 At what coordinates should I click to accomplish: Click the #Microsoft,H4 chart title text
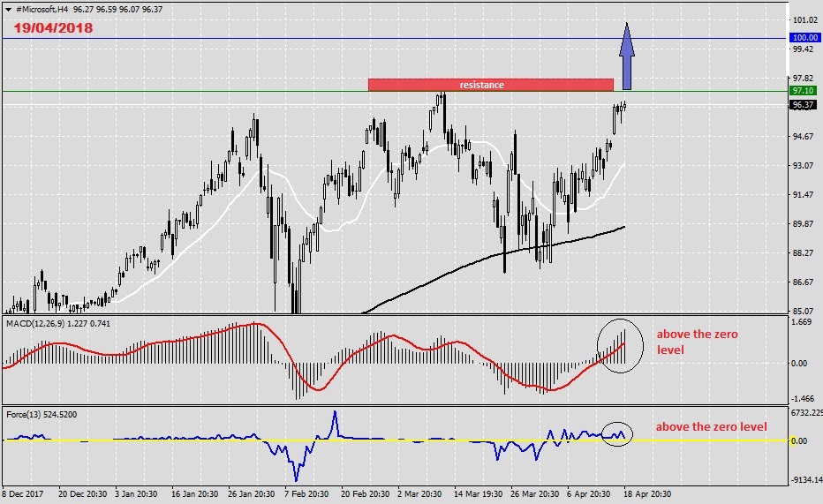coord(44,9)
